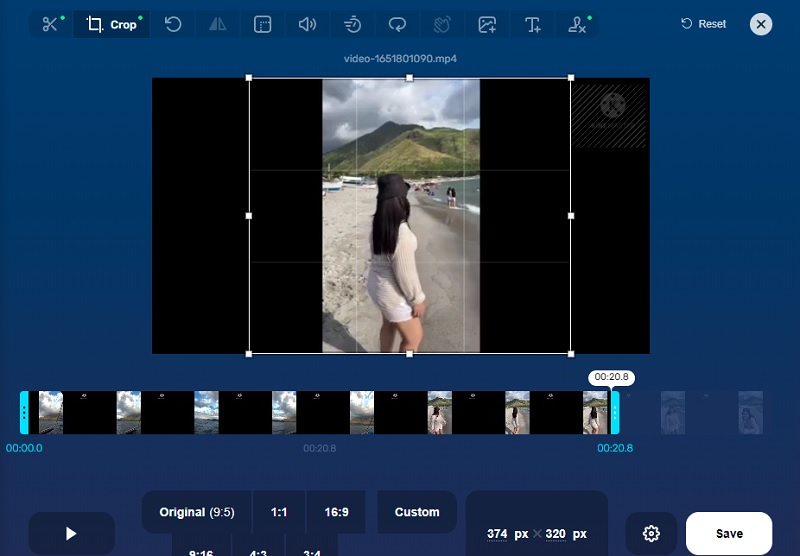Screen dimensions: 800x556
Task: Grab the timeline start trim handle
Action: pos(24,413)
